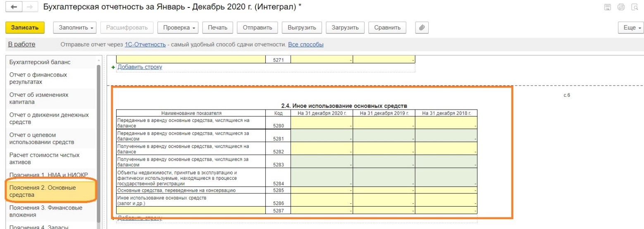Click row 5281 cell for 31 декабря 2020

322,136
